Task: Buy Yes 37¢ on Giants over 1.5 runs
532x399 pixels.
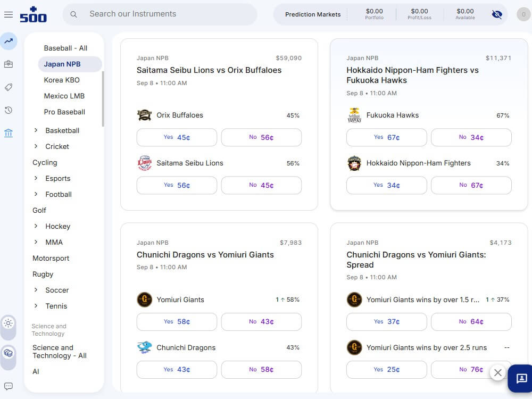Action: coord(386,322)
